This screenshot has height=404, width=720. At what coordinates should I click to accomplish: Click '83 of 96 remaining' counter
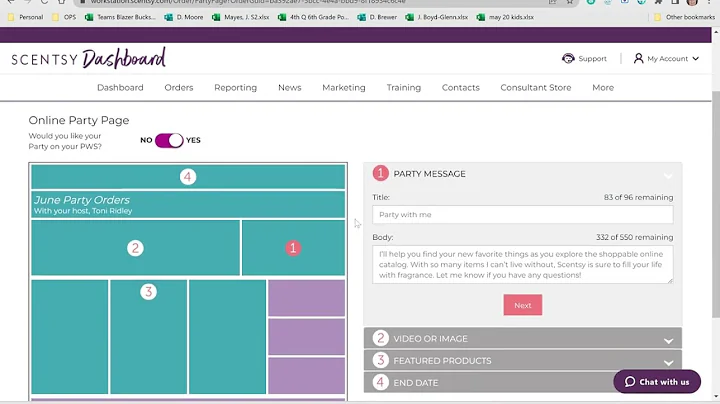coord(638,197)
